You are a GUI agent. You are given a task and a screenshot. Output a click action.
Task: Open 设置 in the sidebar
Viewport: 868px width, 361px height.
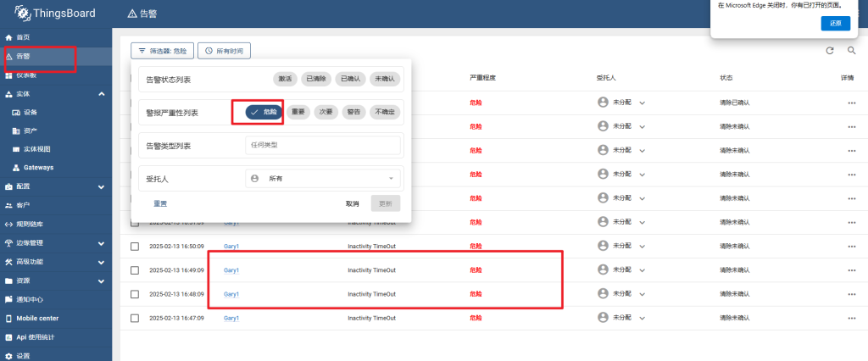point(56,355)
